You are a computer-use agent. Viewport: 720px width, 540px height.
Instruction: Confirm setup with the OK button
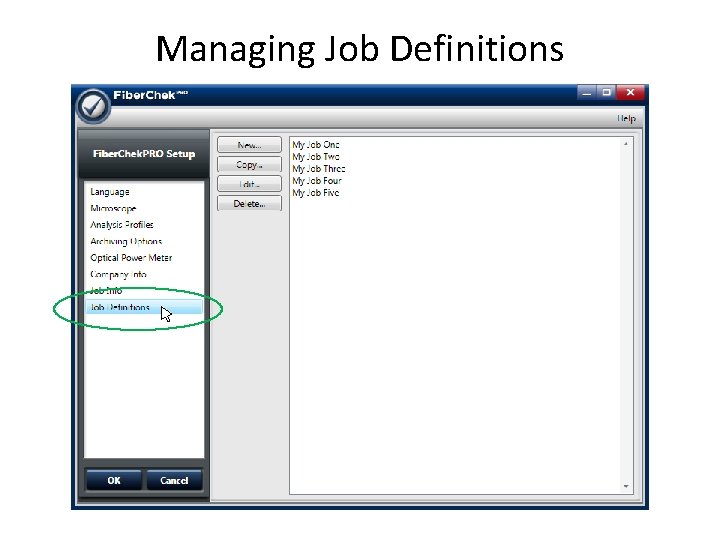[x=114, y=480]
